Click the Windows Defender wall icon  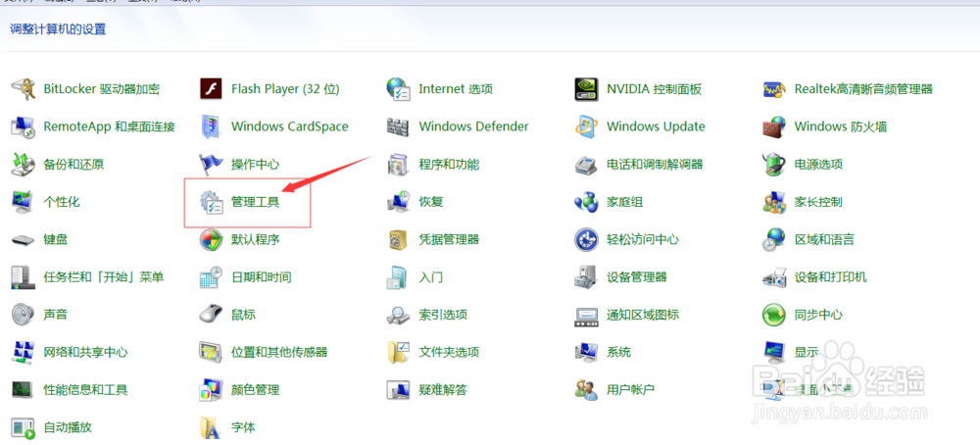pyautogui.click(x=399, y=126)
